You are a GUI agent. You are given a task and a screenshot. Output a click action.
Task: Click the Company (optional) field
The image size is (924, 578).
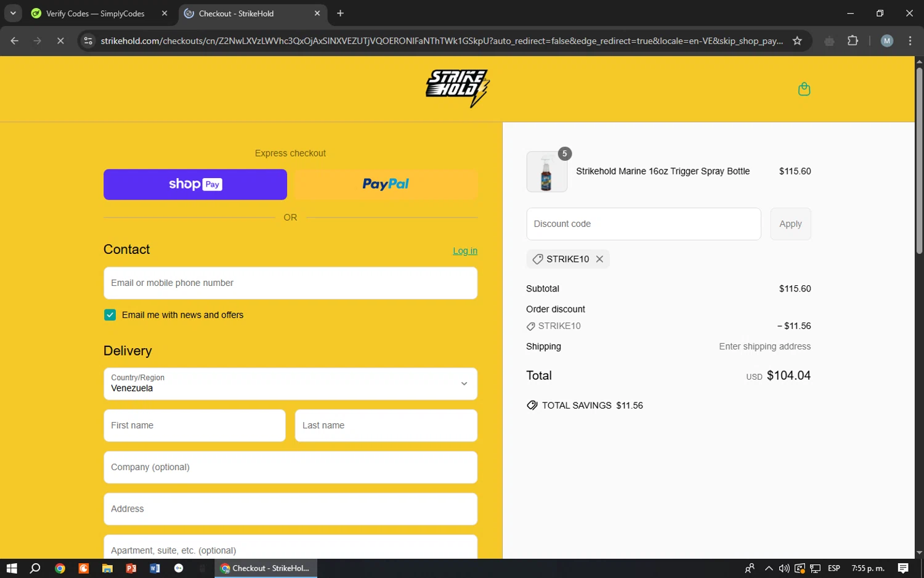[290, 467]
